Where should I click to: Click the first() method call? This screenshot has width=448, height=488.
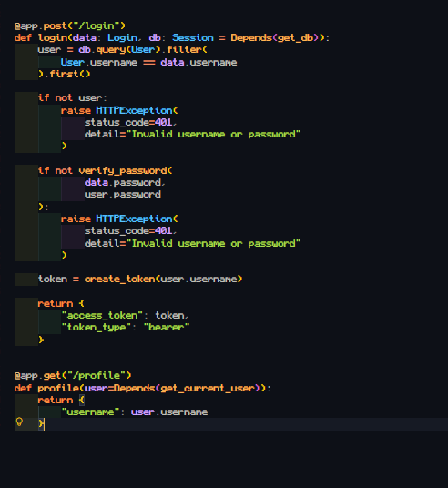tap(70, 75)
